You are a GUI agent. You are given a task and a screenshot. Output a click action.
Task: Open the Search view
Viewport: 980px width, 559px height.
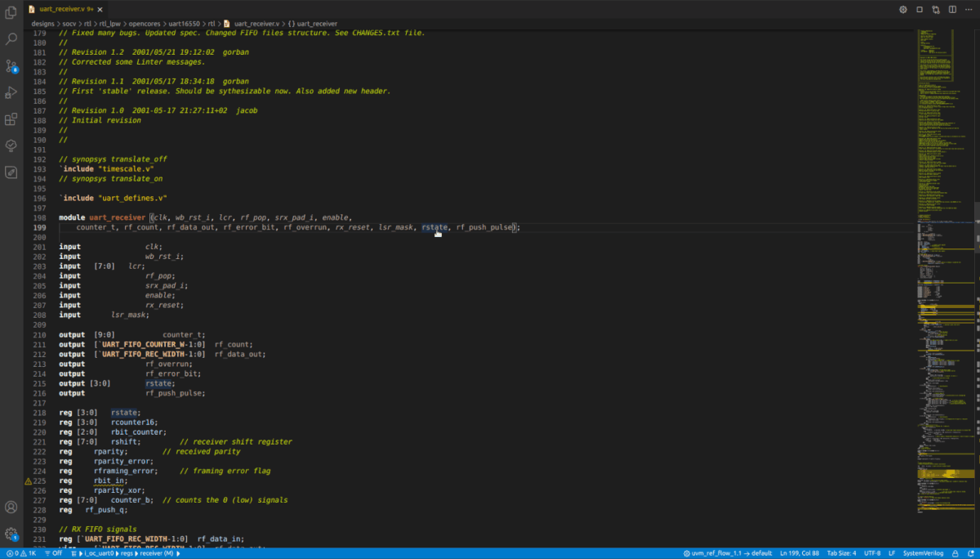tap(11, 38)
